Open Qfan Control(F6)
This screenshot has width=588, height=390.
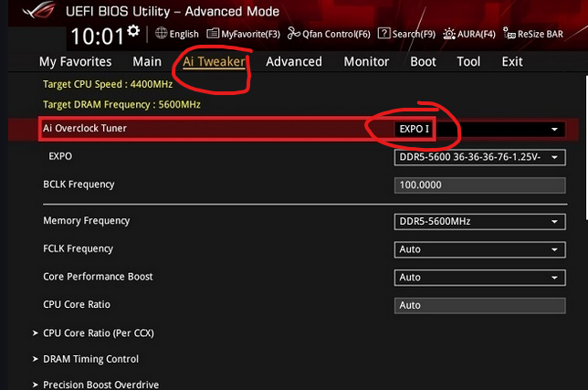(336, 34)
